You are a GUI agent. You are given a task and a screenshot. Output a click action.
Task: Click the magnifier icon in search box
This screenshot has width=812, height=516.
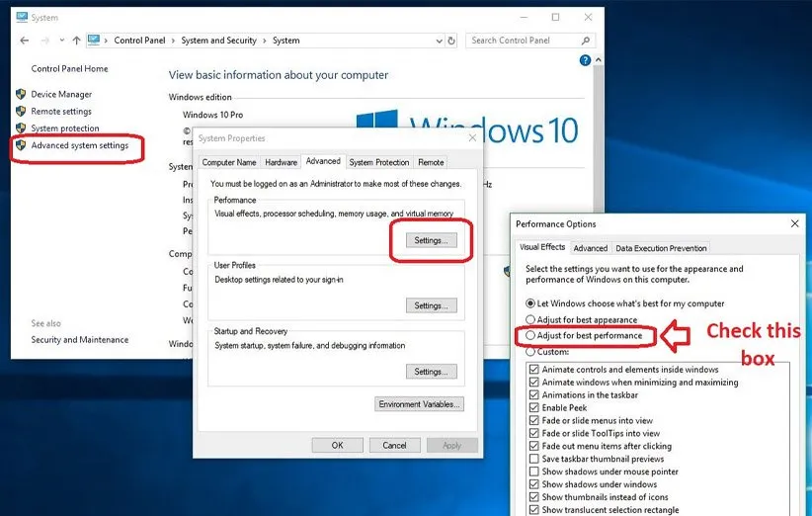coord(586,41)
